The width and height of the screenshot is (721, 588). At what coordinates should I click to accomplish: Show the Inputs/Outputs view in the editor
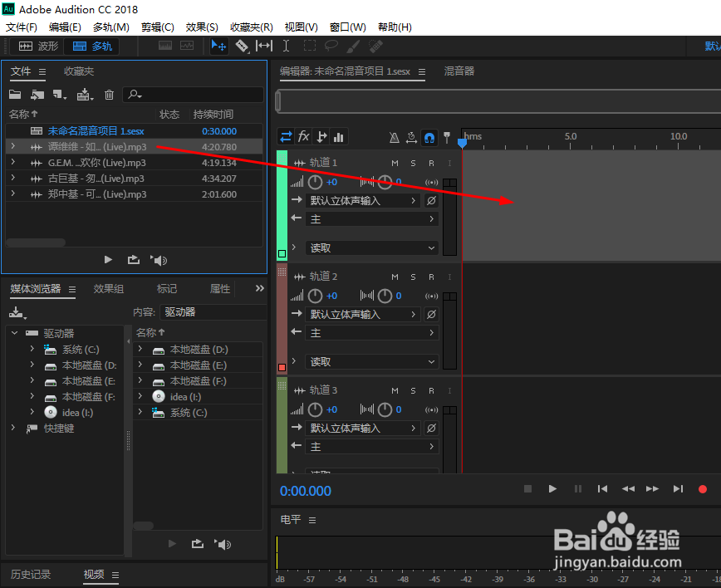[x=286, y=136]
